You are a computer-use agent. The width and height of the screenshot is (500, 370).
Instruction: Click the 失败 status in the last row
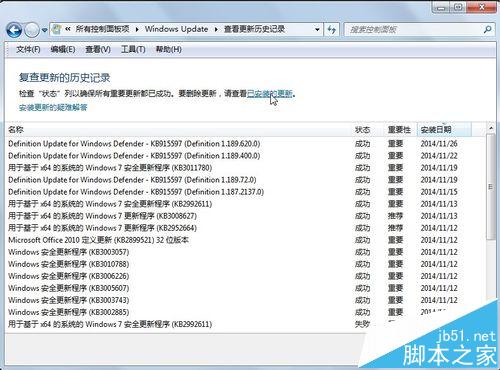point(362,324)
